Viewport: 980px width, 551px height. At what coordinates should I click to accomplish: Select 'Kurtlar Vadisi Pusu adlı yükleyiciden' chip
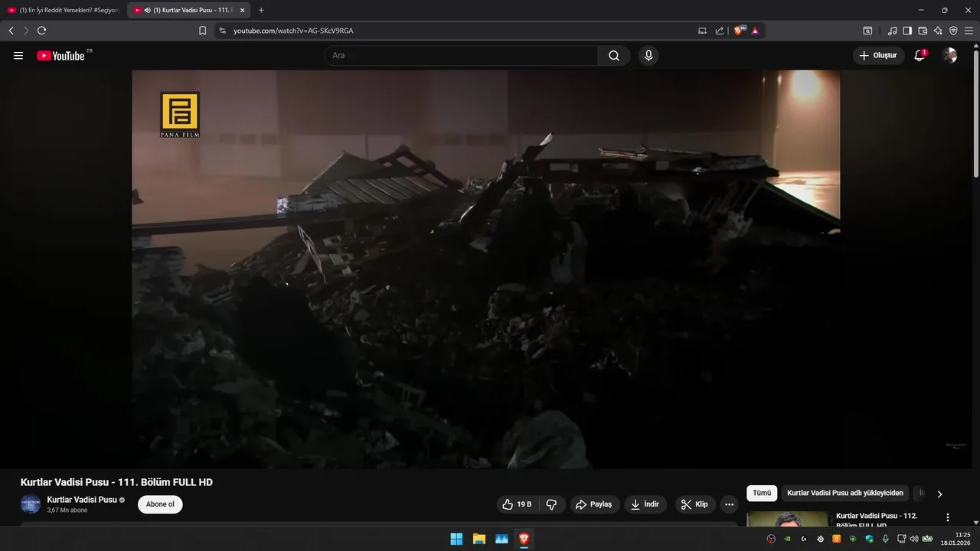pos(845,494)
